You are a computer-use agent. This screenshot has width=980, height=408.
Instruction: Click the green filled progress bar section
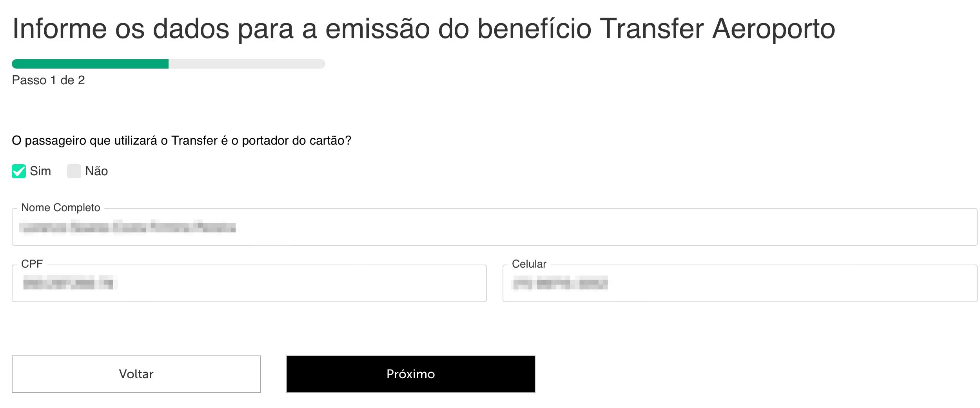click(90, 64)
